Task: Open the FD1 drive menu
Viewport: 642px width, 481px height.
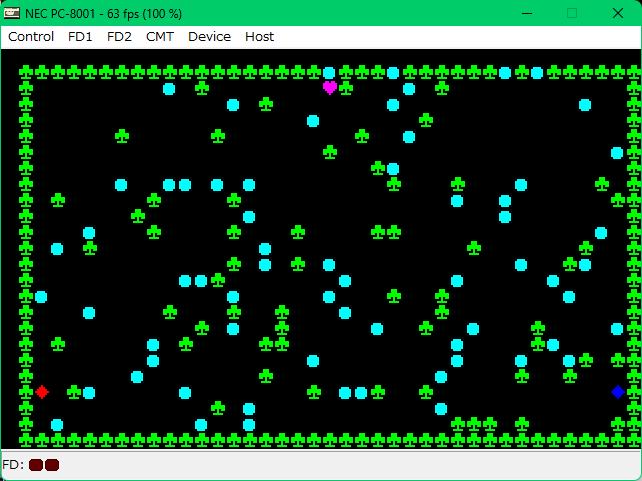Action: point(80,37)
